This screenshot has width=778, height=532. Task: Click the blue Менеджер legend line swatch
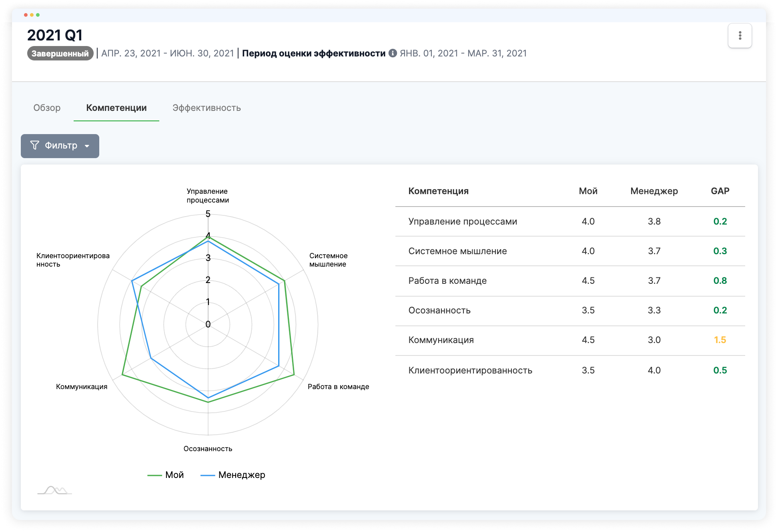208,475
